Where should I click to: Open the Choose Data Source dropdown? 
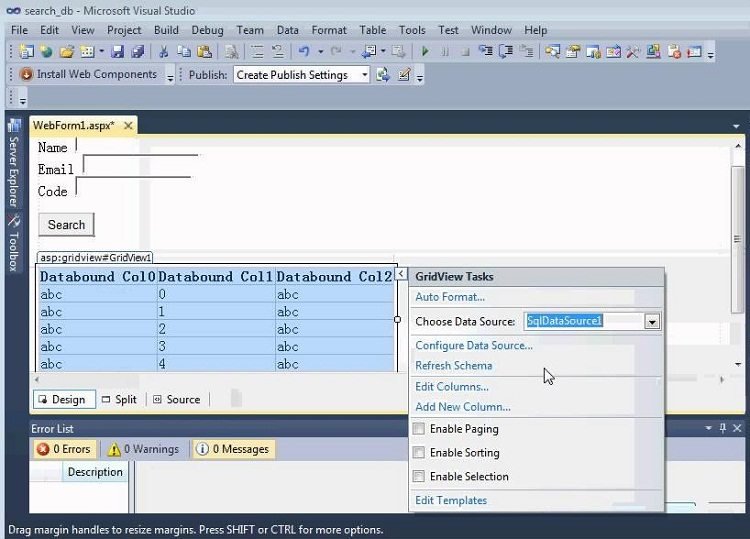coord(652,321)
